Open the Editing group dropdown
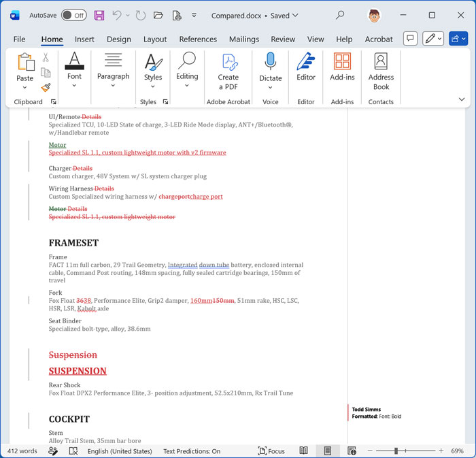The image size is (476, 458). pos(187,71)
